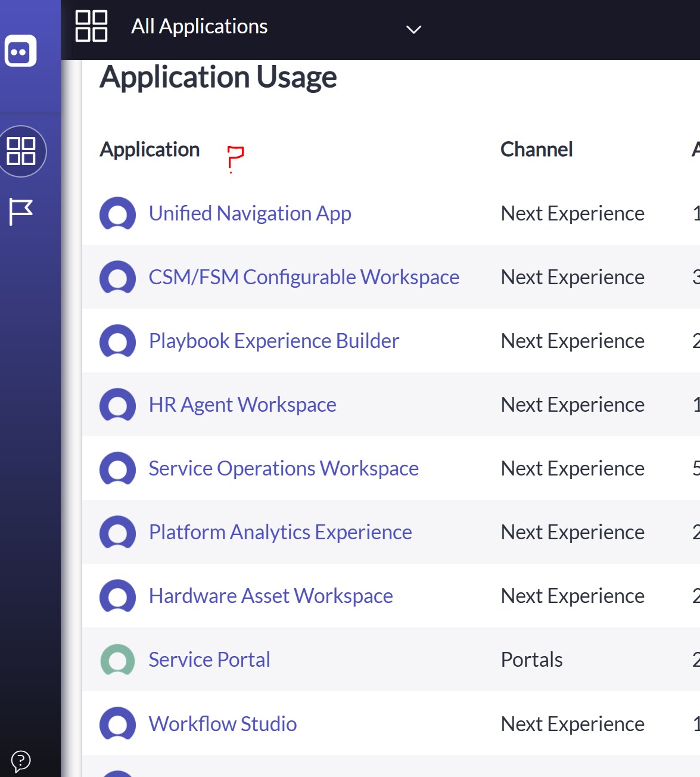The height and width of the screenshot is (777, 700).
Task: Click the ServiceNow logo in the sidebar
Action: [21, 51]
